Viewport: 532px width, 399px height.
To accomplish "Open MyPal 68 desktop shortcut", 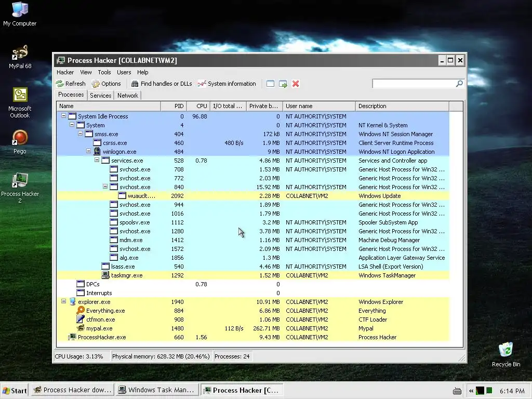I will tap(20, 57).
